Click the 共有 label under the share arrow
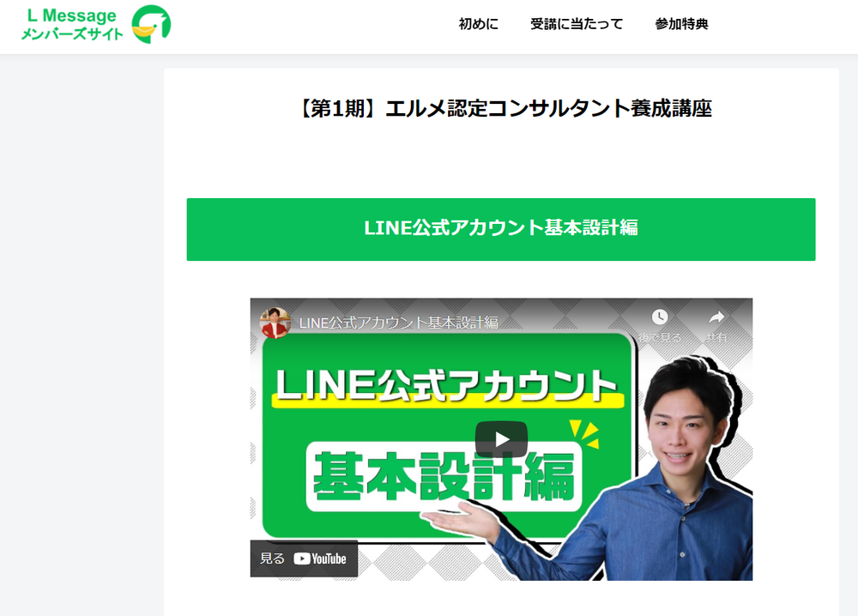Screen dimensions: 858x616 (716, 337)
